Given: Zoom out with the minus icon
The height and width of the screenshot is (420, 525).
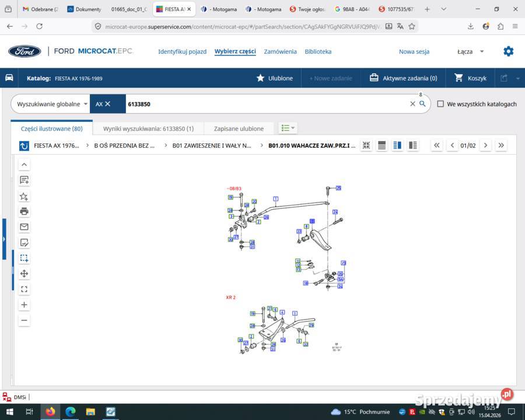Looking at the screenshot, I should tap(24, 320).
